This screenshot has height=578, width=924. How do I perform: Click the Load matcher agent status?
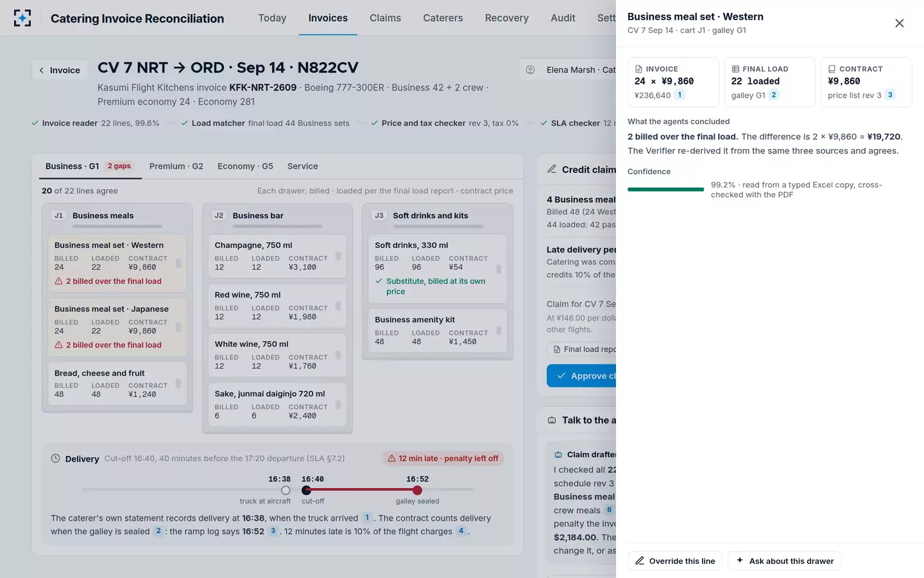(x=265, y=123)
